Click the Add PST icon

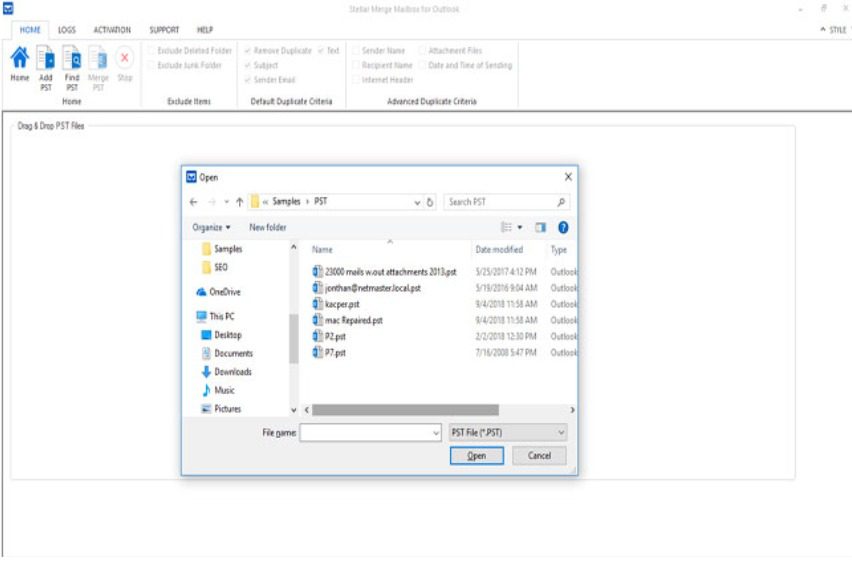click(46, 60)
